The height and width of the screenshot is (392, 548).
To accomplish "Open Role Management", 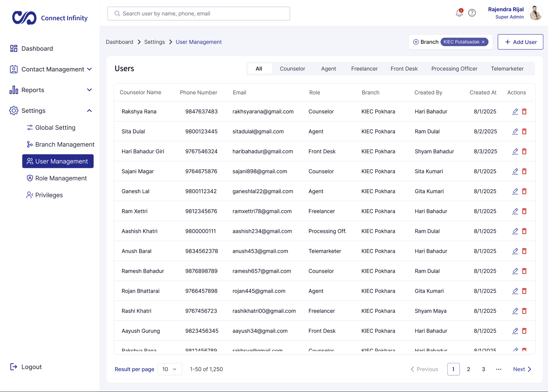I will (57, 178).
